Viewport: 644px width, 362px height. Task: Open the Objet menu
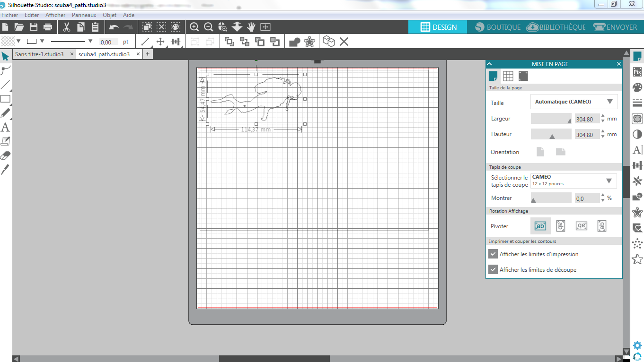(109, 15)
